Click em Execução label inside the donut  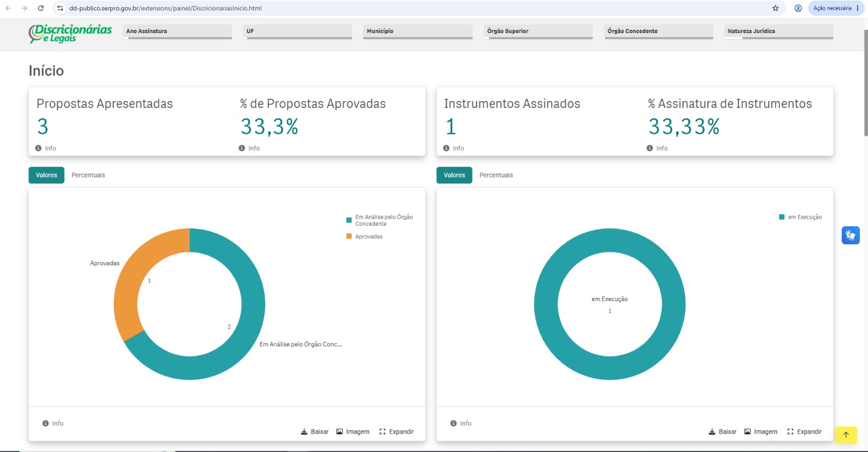pyautogui.click(x=610, y=299)
